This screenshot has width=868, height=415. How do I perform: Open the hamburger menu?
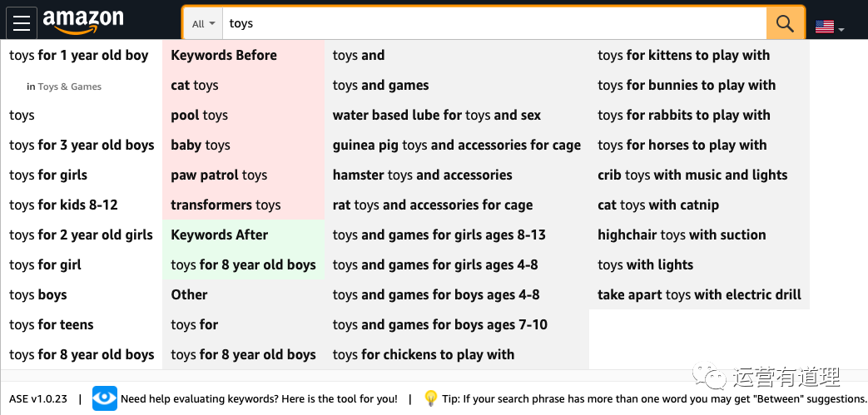click(22, 22)
